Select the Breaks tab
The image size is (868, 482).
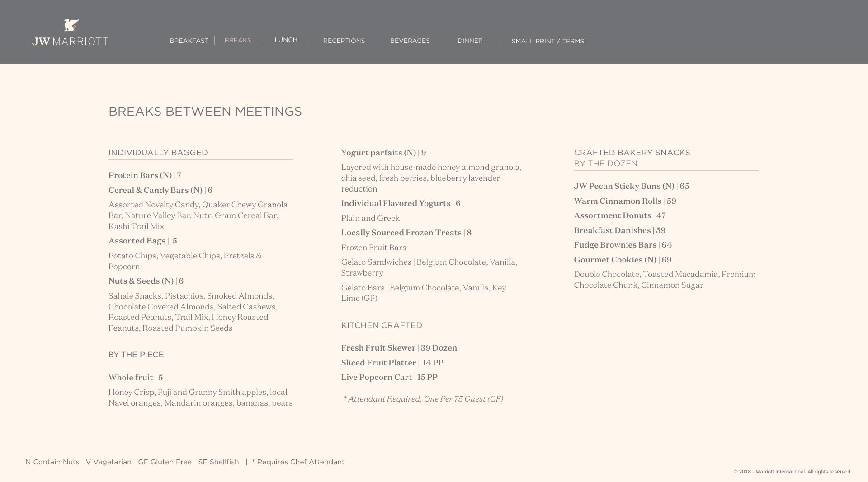coord(238,40)
